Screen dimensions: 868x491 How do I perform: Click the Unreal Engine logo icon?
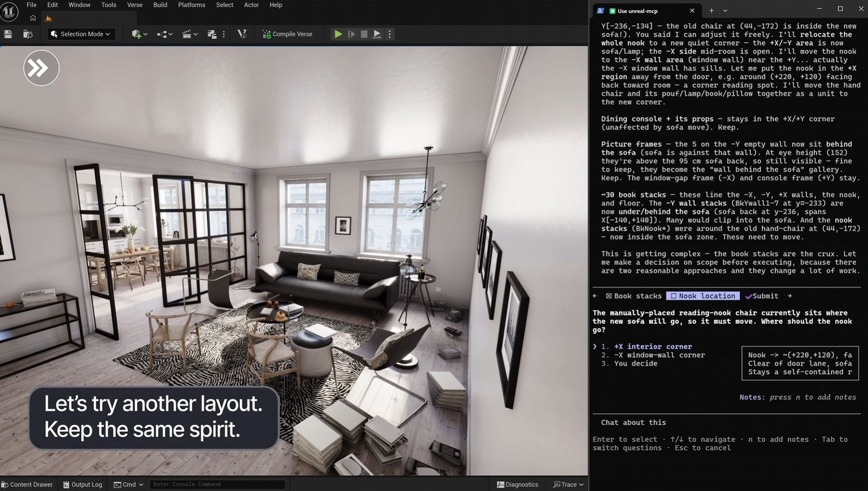9,11
